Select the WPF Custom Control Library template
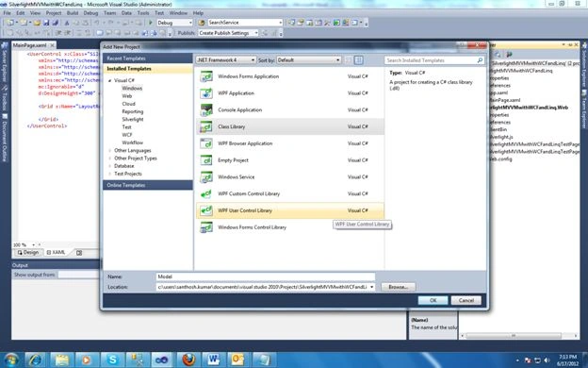 coord(290,193)
